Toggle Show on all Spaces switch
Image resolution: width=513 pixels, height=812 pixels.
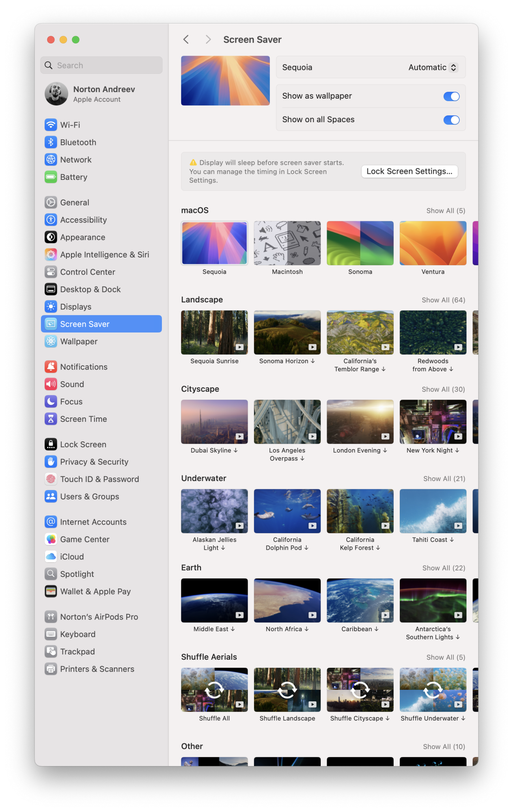click(451, 120)
